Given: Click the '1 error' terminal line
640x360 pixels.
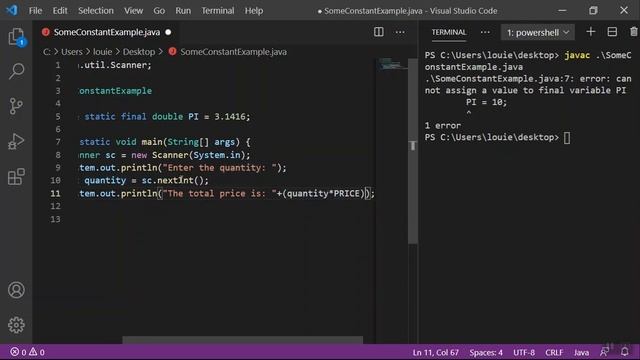Looking at the screenshot, I should click(x=442, y=125).
